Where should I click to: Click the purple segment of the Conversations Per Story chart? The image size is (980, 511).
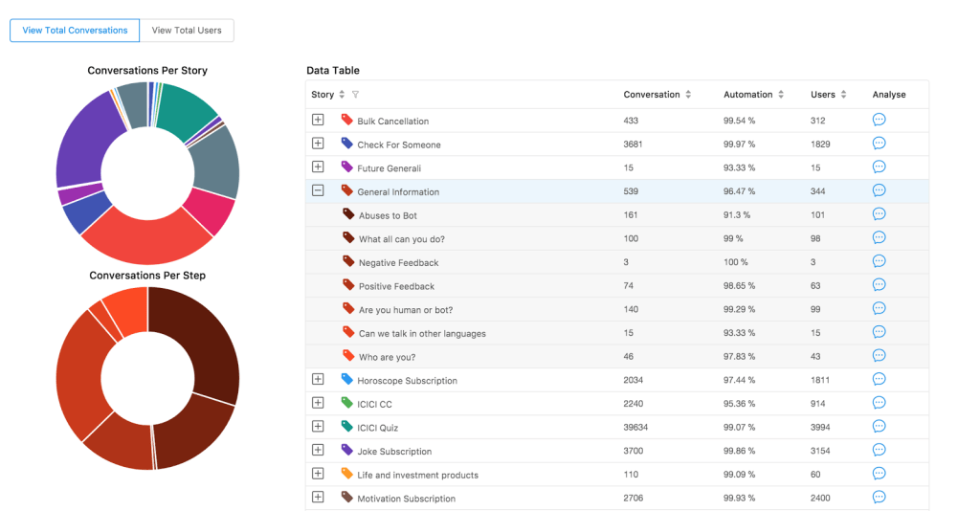coord(78,142)
